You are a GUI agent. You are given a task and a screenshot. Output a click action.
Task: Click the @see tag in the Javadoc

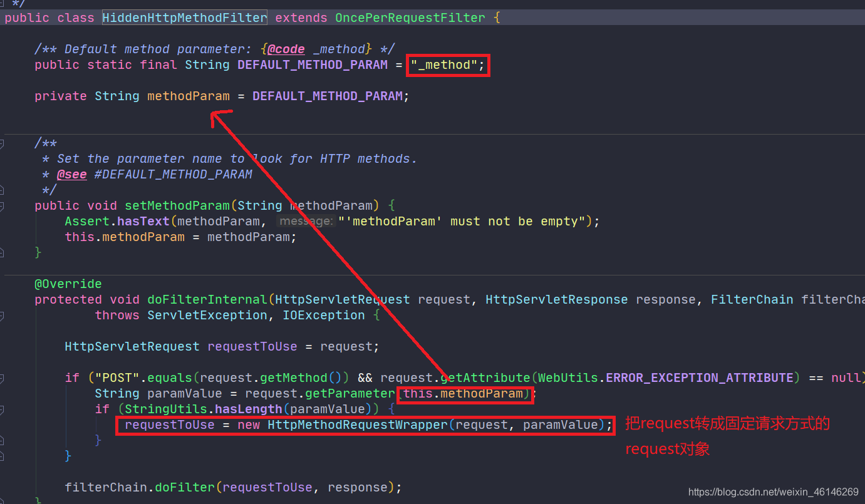[x=72, y=174]
